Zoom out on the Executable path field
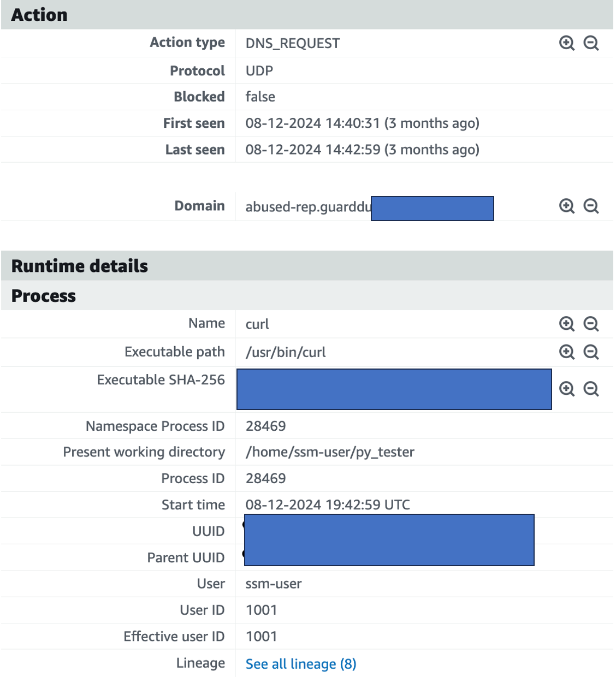This screenshot has height=677, width=616. 591,352
